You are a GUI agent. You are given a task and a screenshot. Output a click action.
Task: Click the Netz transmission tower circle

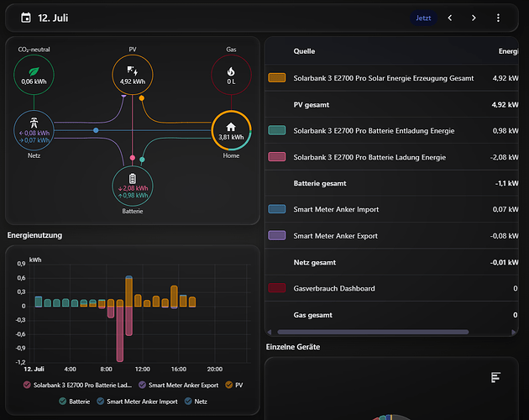(x=34, y=130)
